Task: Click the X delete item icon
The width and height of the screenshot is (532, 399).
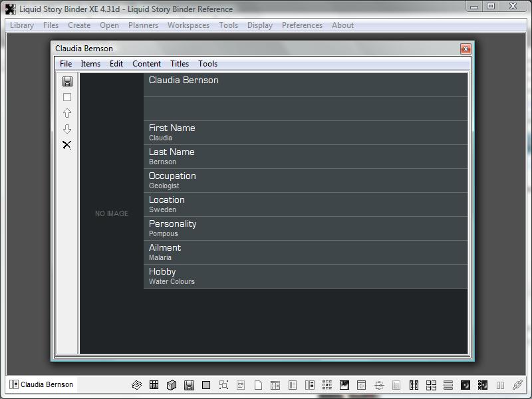Action: coord(67,145)
